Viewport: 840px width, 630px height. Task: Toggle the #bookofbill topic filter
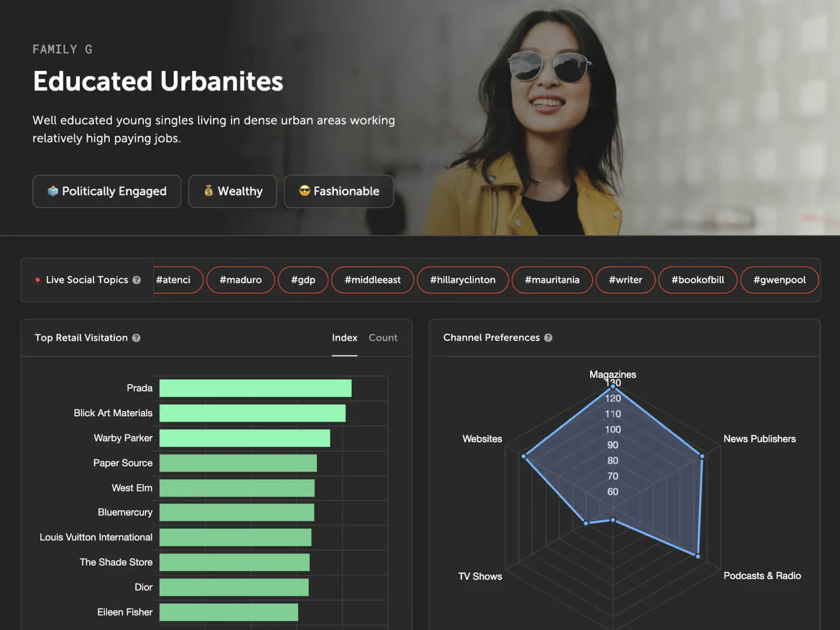click(698, 279)
